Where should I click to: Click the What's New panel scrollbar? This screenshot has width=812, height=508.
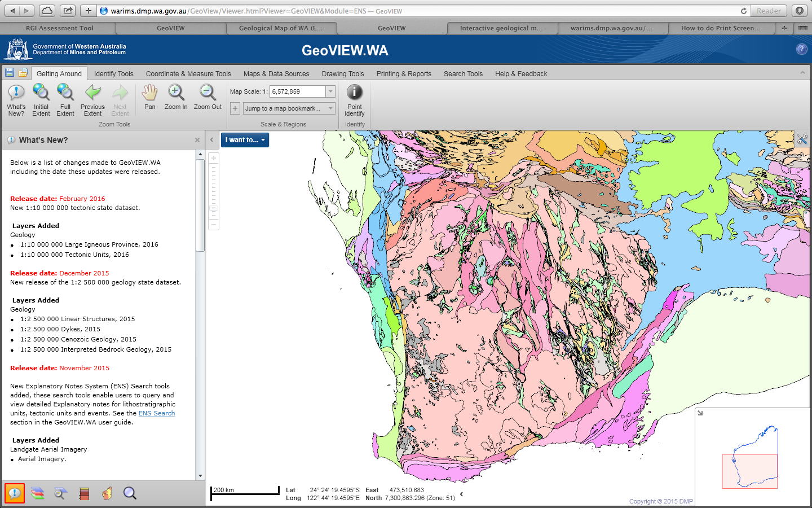point(200,205)
